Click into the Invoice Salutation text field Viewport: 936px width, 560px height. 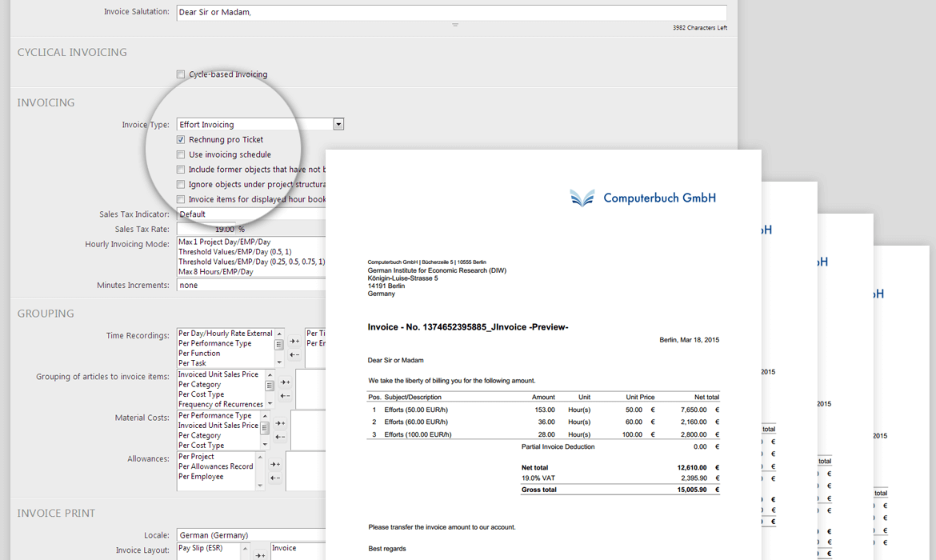[452, 13]
